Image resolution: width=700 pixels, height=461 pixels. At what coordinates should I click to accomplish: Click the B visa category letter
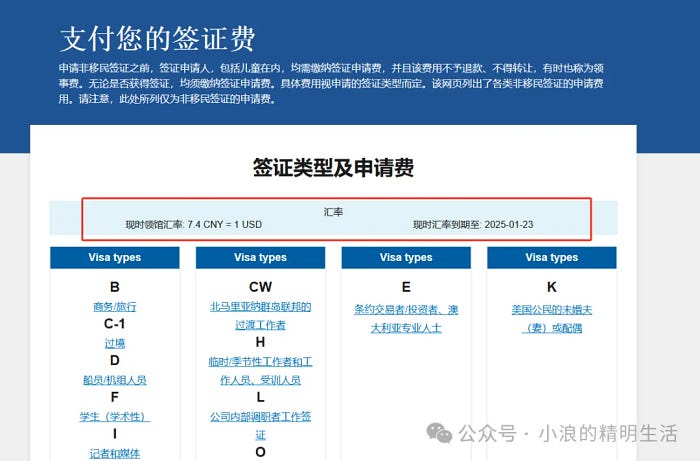pos(115,287)
